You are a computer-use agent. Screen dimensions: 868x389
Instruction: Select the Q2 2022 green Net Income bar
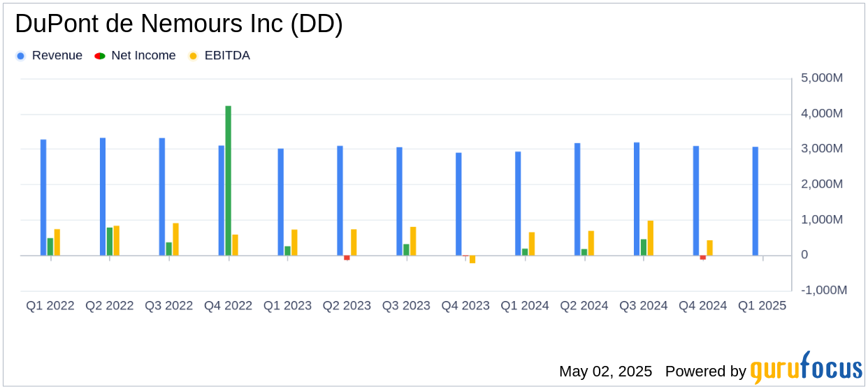coord(110,242)
